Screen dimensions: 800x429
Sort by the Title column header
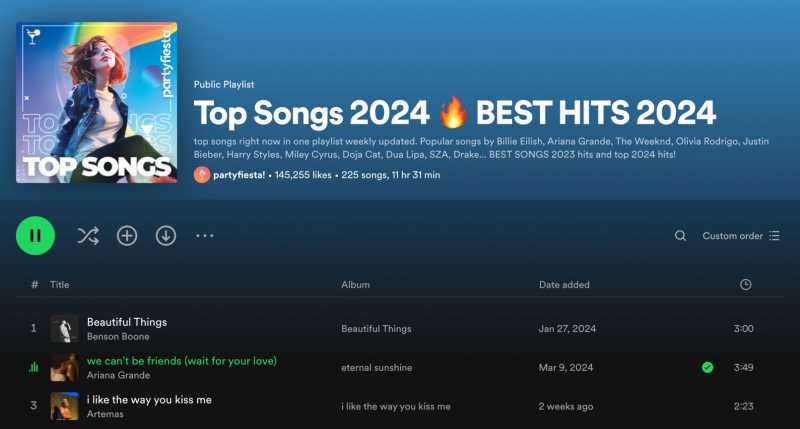pyautogui.click(x=59, y=285)
